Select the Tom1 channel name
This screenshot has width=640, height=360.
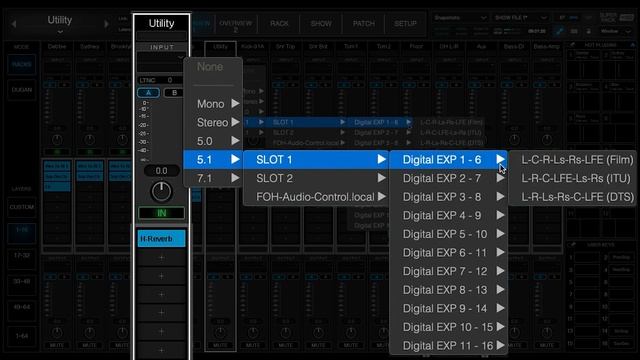click(x=351, y=47)
